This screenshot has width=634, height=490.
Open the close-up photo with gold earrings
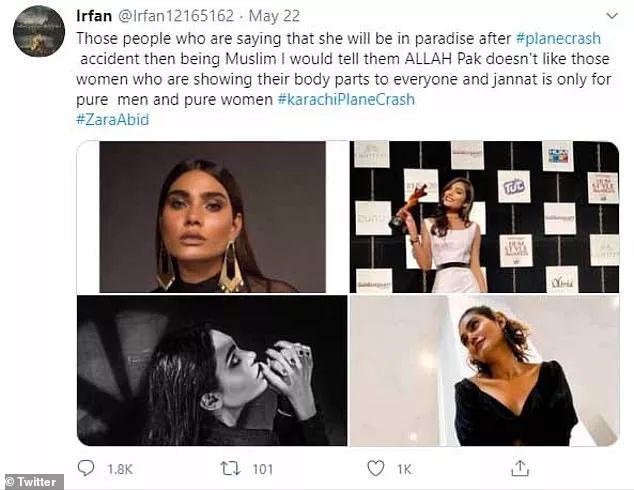213,217
